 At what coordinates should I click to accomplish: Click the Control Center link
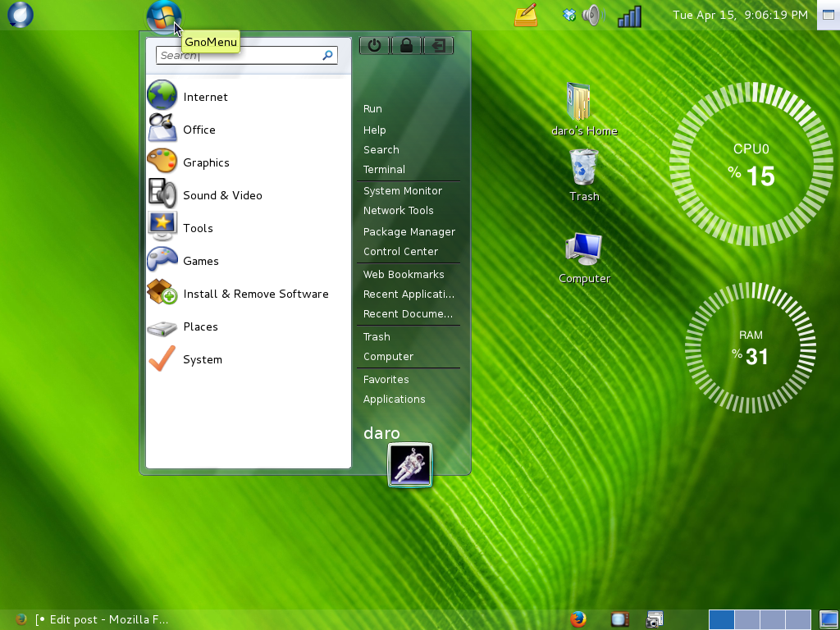click(400, 252)
